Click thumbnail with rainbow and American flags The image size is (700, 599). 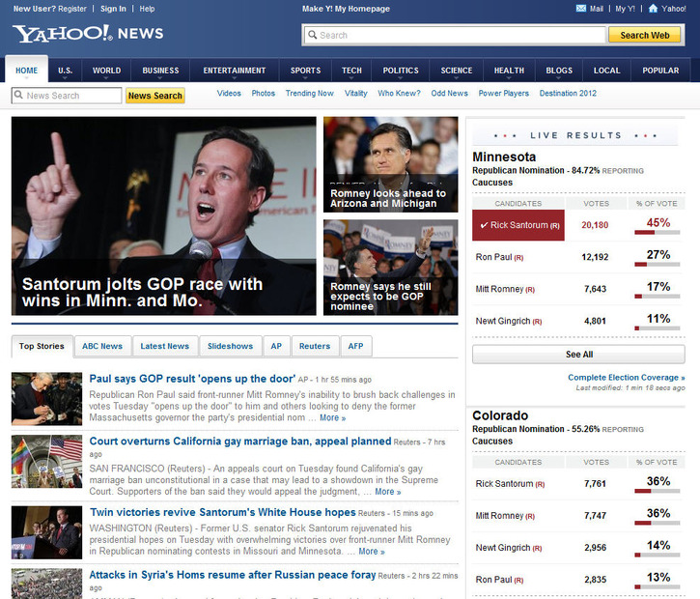[x=47, y=462]
